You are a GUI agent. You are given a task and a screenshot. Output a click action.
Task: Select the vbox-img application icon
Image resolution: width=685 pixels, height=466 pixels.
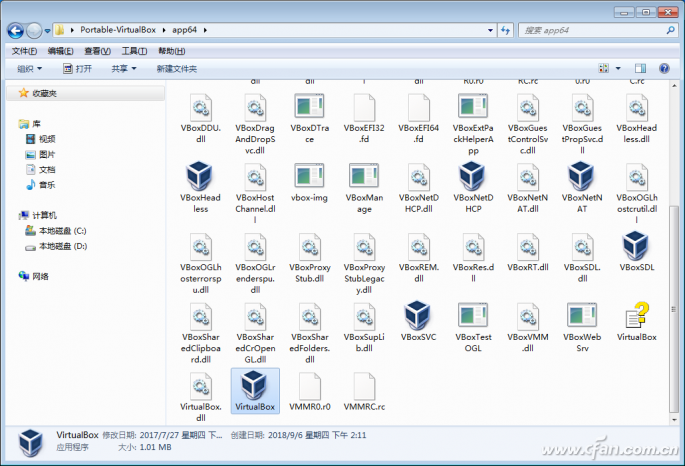[309, 176]
